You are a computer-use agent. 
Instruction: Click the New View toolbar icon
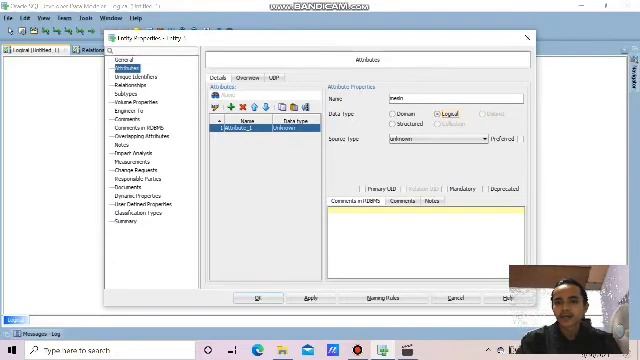pyautogui.click(x=34, y=31)
